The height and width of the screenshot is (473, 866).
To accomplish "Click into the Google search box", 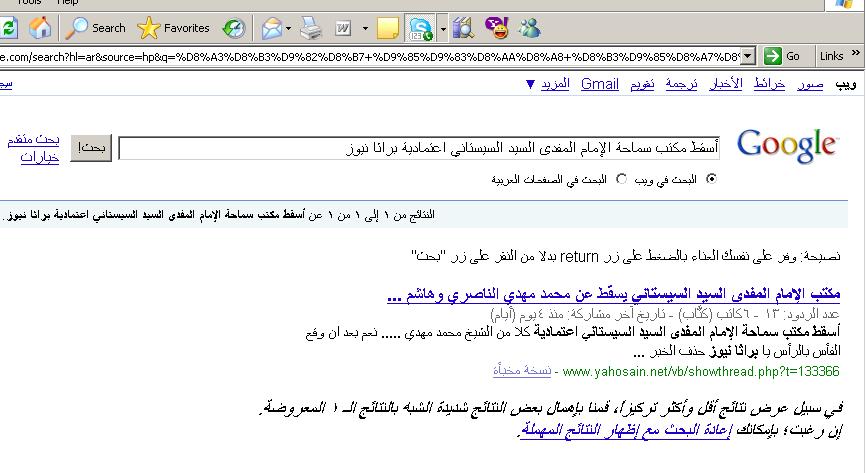I will click(x=419, y=149).
